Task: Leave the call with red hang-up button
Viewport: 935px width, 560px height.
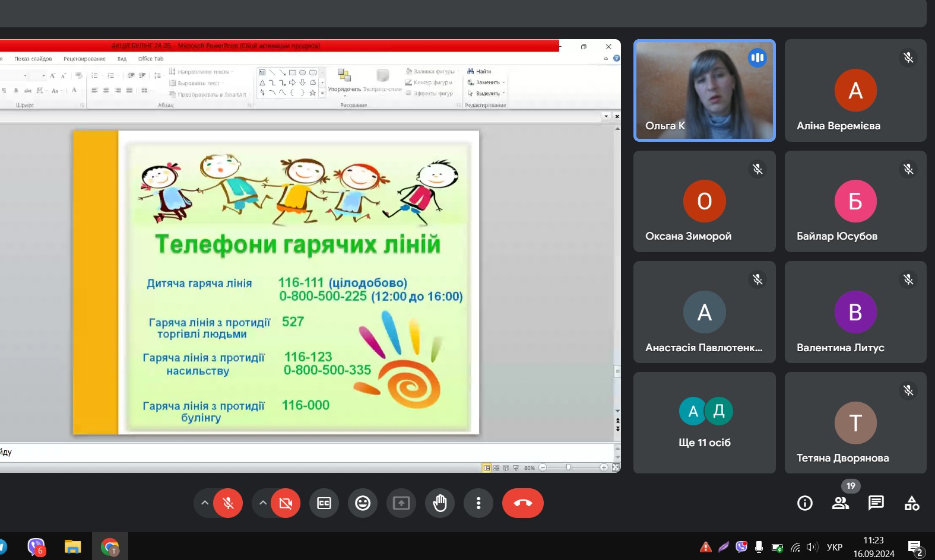Action: point(522,503)
